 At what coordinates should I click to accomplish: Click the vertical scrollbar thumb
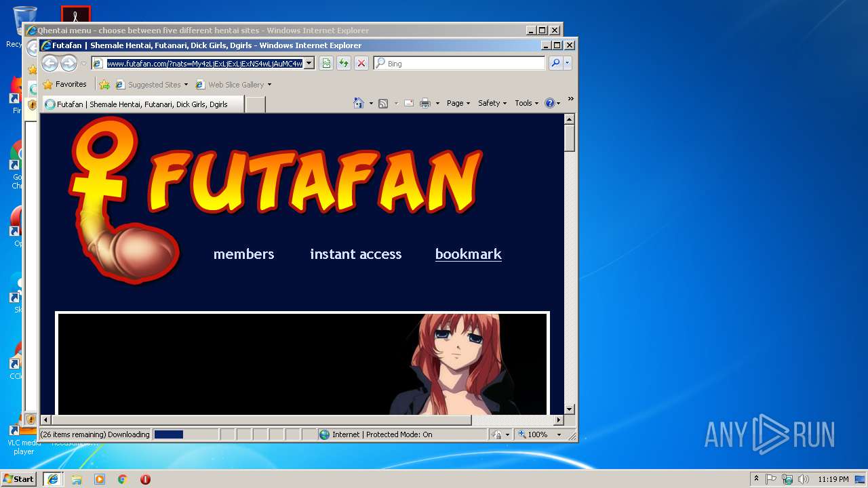570,138
